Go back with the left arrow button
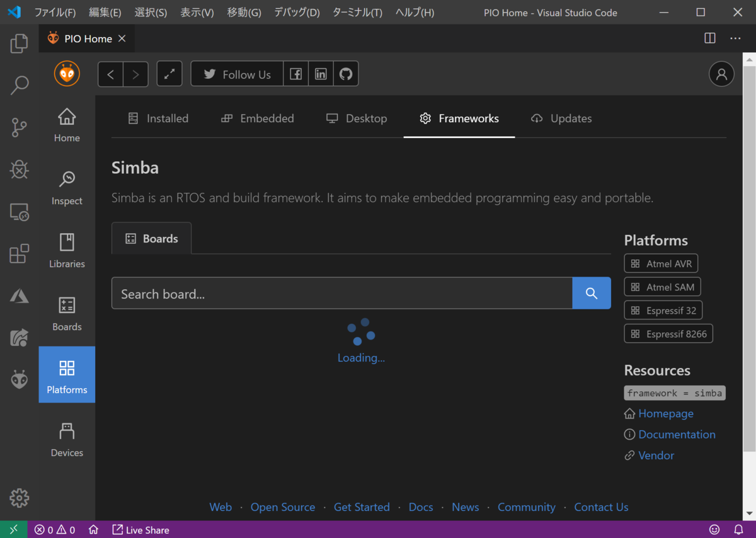756x538 pixels. [110, 74]
